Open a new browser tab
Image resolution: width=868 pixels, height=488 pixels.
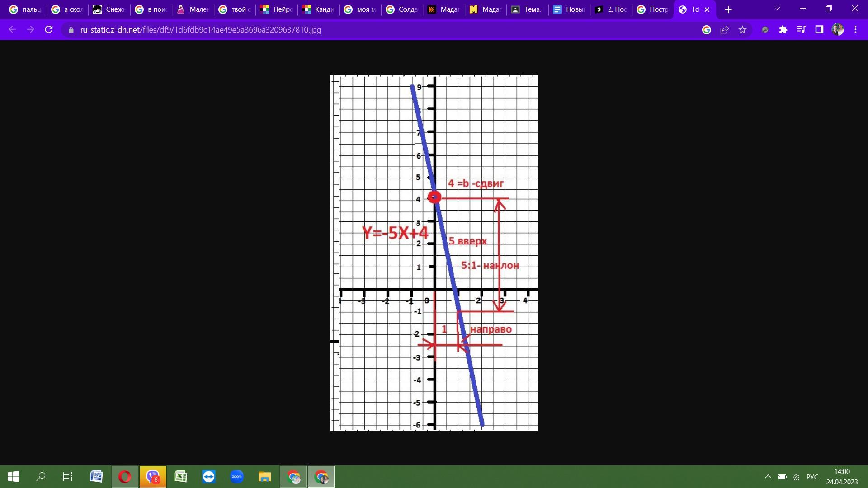tap(728, 9)
